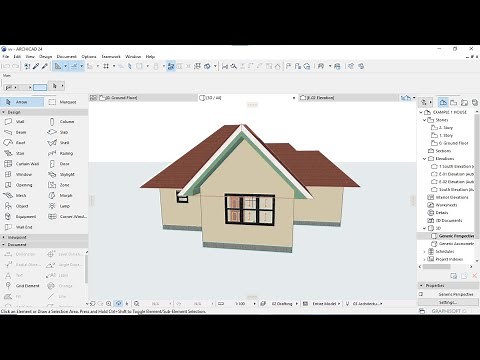Click the Inject Parameters syringe icon
Viewport: 480px width, 360px height.
click(x=44, y=66)
